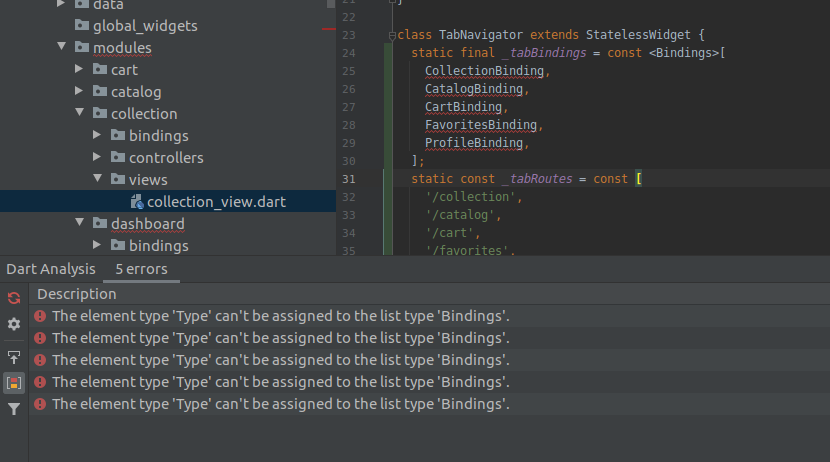Collapse the collection folder arrow
Screen dimensions: 830x462
tap(79, 112)
